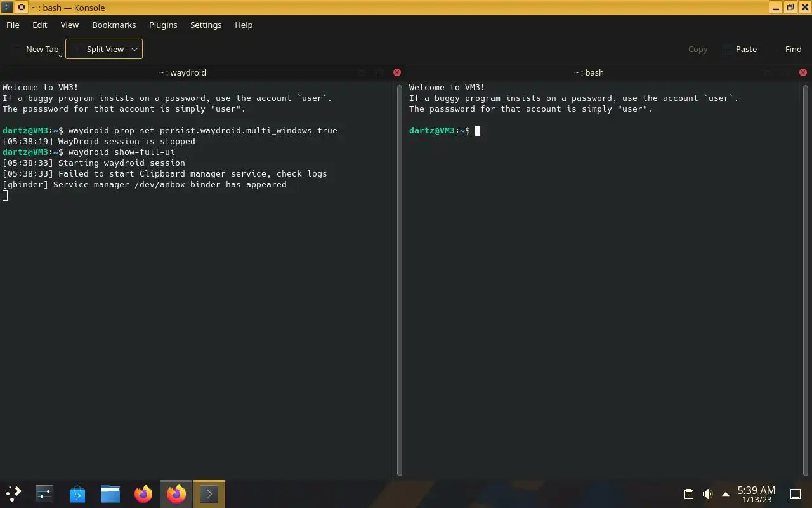
Task: Open the Edit menu
Action: (40, 25)
